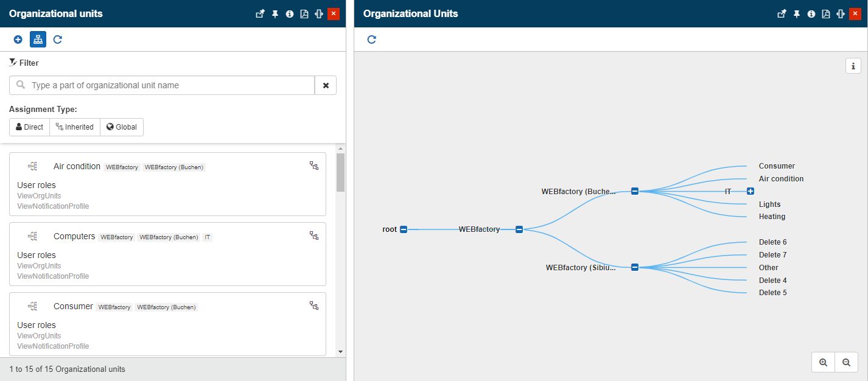Viewport: 868px width, 381px height.
Task: Zoom out of the tree diagram
Action: pos(846,362)
